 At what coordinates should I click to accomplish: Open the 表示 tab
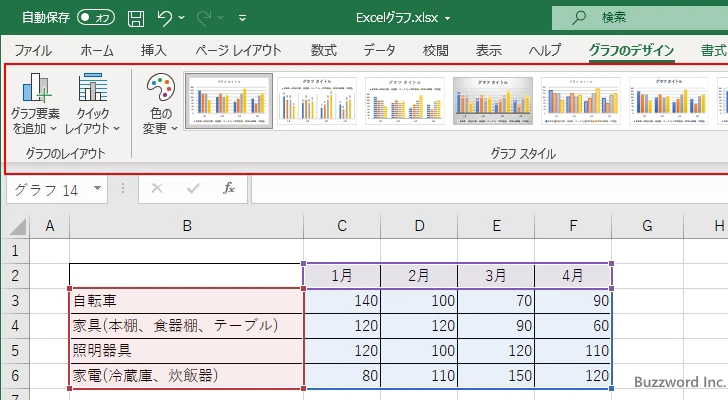pyautogui.click(x=488, y=50)
